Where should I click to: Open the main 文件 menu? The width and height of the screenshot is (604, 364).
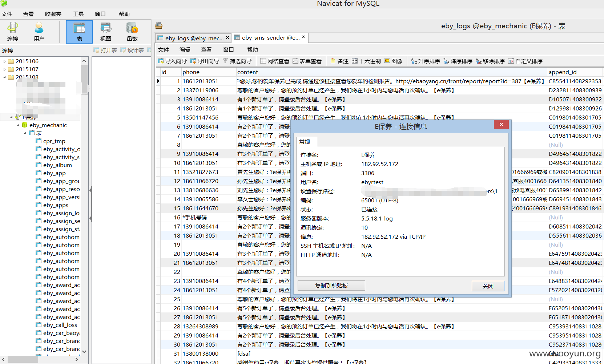pyautogui.click(x=7, y=14)
